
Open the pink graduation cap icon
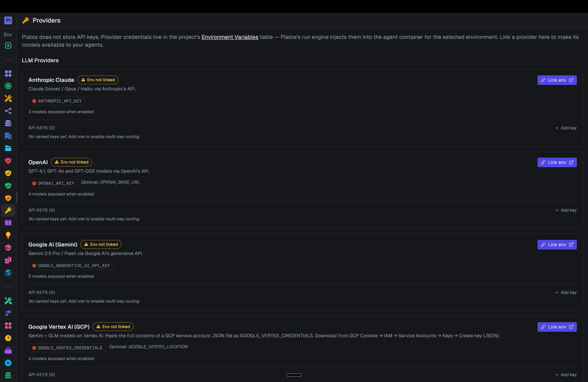point(8,248)
